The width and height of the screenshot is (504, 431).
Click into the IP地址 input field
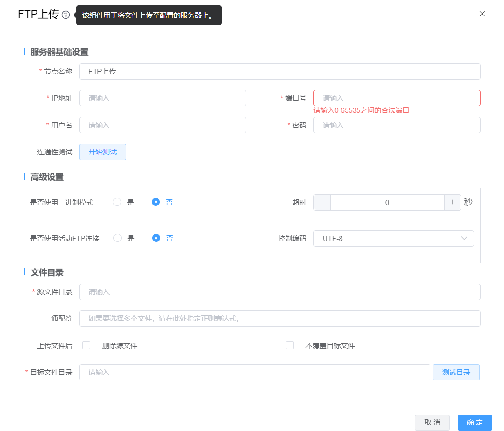[x=163, y=98]
